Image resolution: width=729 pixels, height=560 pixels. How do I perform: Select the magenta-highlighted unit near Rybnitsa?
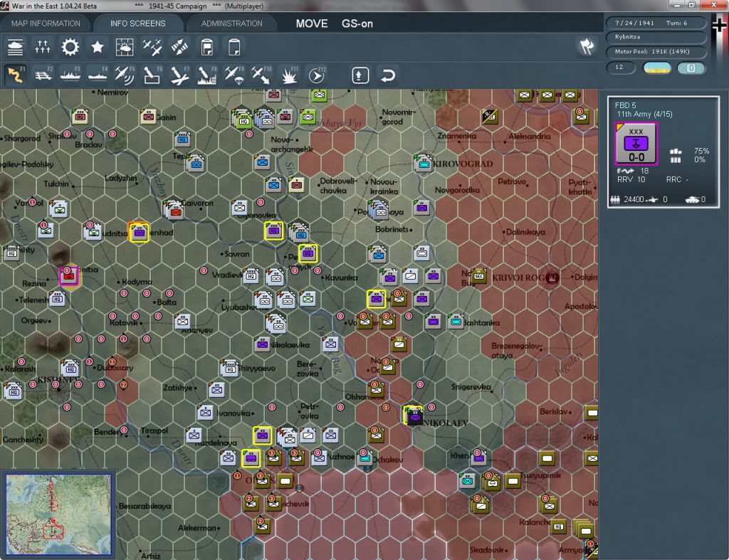point(69,277)
